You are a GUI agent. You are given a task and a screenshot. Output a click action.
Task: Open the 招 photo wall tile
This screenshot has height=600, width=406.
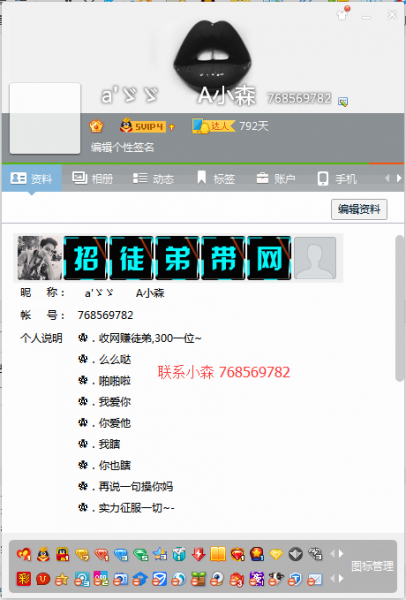[x=86, y=258]
